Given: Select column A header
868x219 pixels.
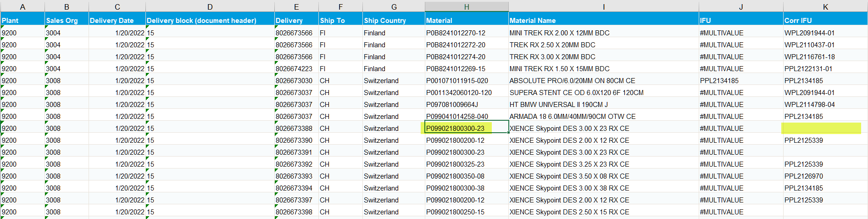Looking at the screenshot, I should (x=22, y=7).
